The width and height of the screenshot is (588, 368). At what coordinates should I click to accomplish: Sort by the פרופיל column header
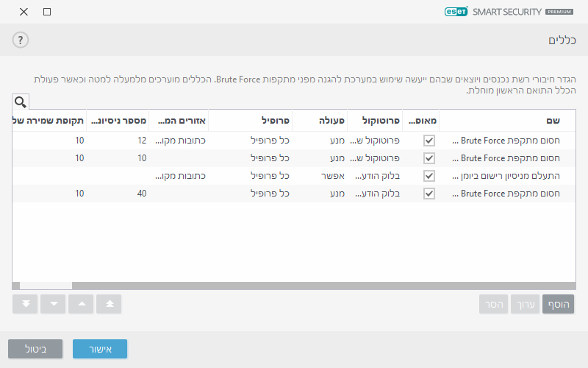click(250, 121)
